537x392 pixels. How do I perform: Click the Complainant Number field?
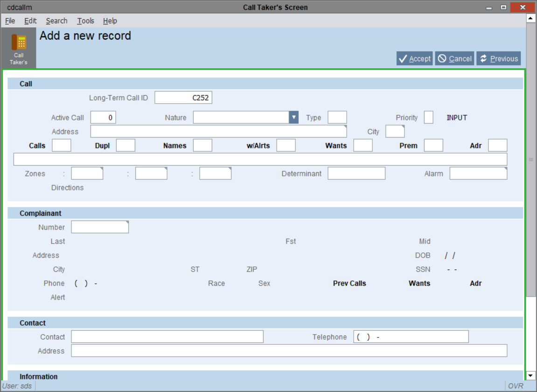(100, 227)
